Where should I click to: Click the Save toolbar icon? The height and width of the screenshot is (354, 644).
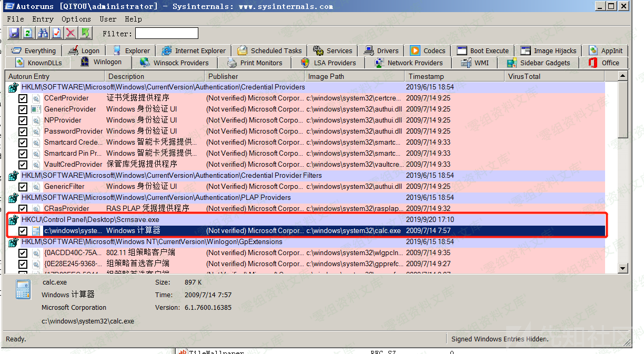click(14, 33)
